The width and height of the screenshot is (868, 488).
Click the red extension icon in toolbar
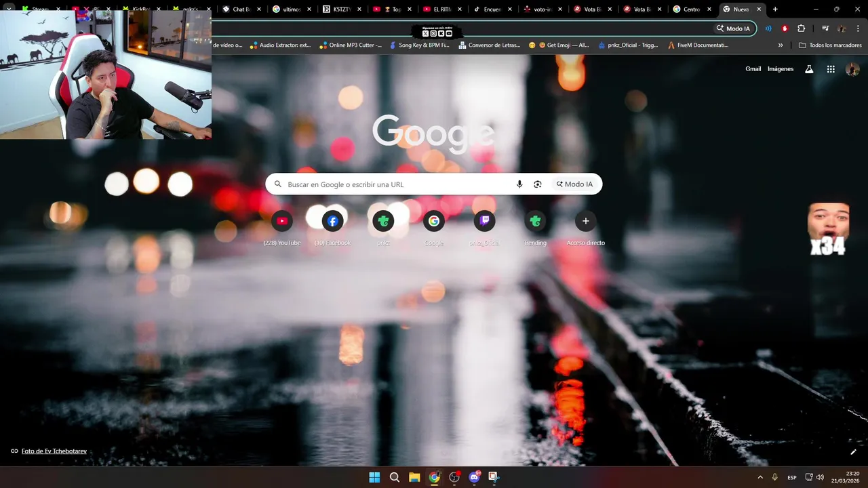(785, 28)
